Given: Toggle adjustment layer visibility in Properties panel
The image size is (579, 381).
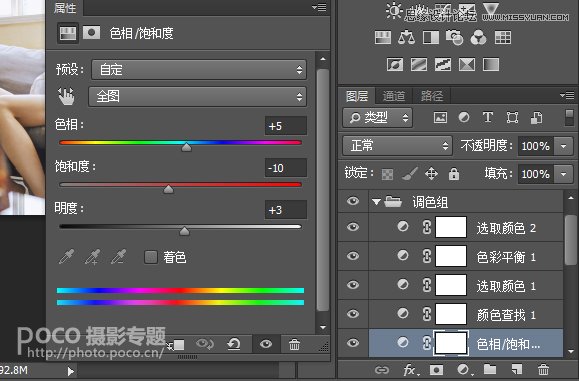Looking at the screenshot, I should [265, 344].
